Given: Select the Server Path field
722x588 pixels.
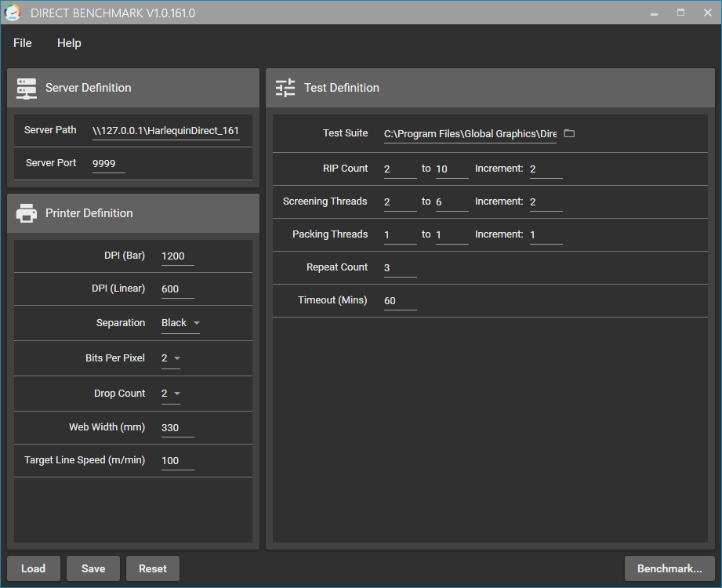Looking at the screenshot, I should click(x=165, y=131).
